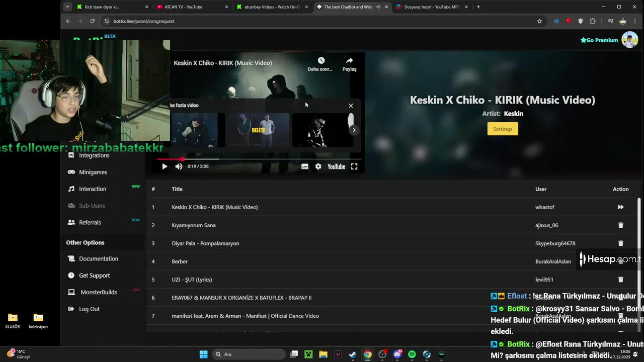The height and width of the screenshot is (362, 644).
Task: Select ERAY067 & MANSUR BRAPAP II row title
Action: (x=242, y=298)
